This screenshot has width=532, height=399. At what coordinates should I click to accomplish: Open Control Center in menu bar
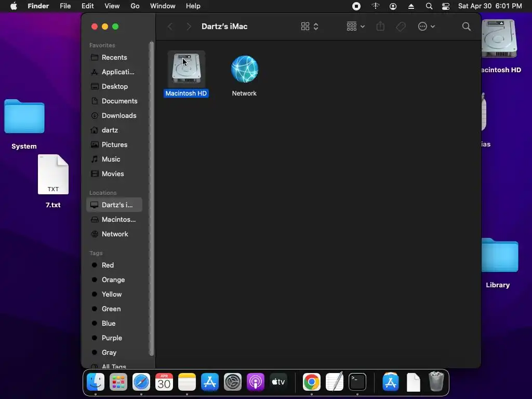pyautogui.click(x=445, y=6)
